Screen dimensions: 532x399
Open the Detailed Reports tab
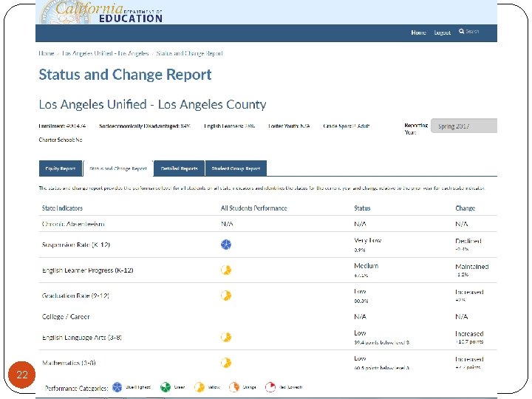pyautogui.click(x=179, y=168)
